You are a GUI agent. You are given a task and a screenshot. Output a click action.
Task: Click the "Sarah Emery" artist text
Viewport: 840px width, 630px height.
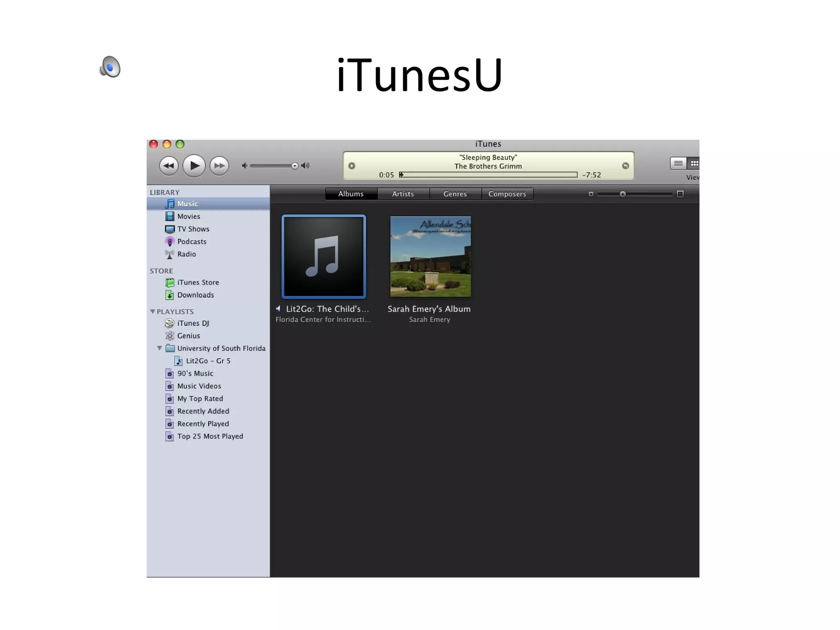click(429, 320)
